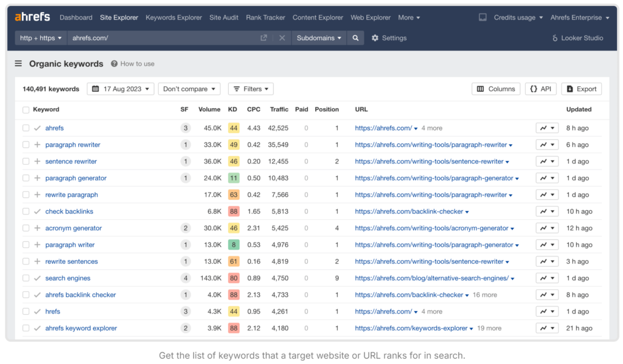Check the 'ahrefs keyword explorer' row
623x364 pixels.
[x=26, y=328]
